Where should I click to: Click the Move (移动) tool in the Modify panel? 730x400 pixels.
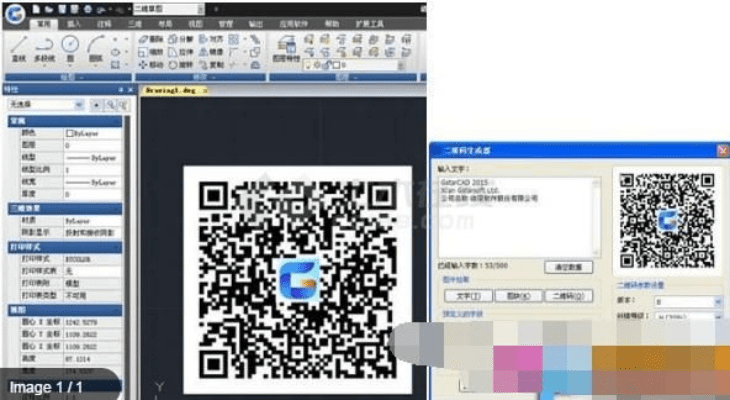pyautogui.click(x=150, y=63)
